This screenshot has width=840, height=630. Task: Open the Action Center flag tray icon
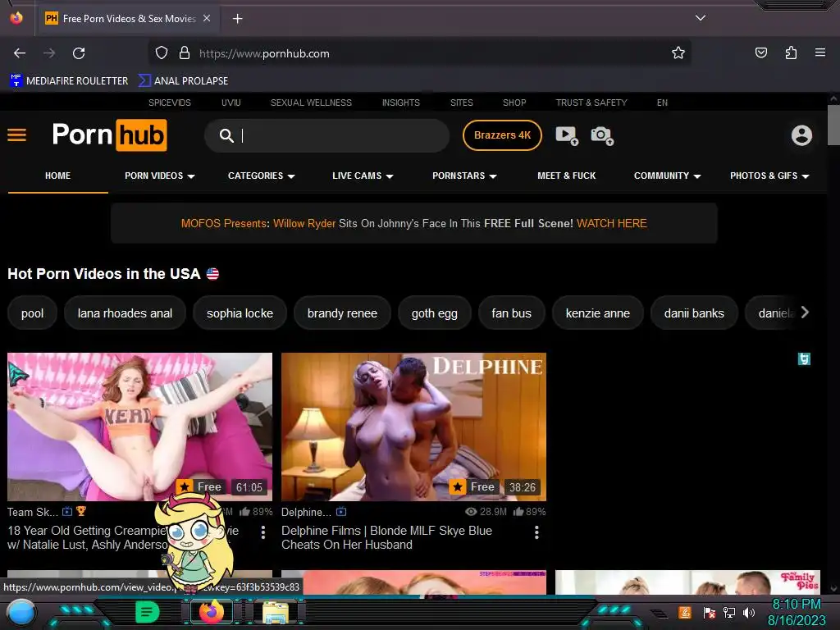(x=710, y=612)
